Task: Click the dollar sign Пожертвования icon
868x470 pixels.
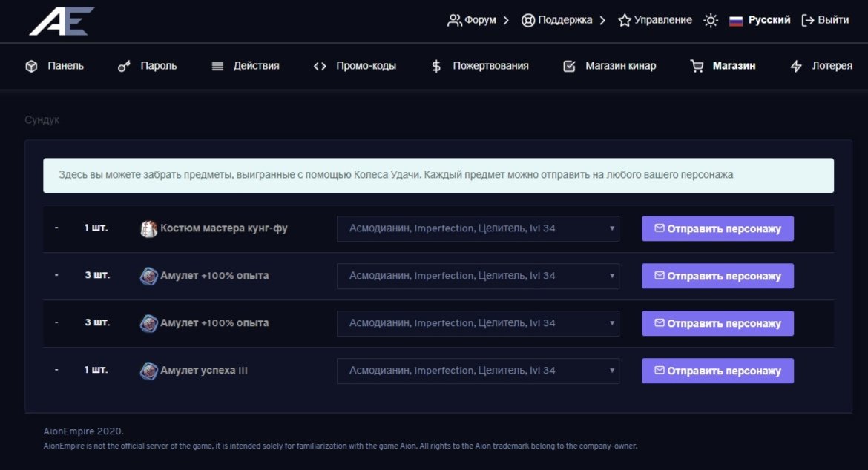Action: tap(436, 66)
